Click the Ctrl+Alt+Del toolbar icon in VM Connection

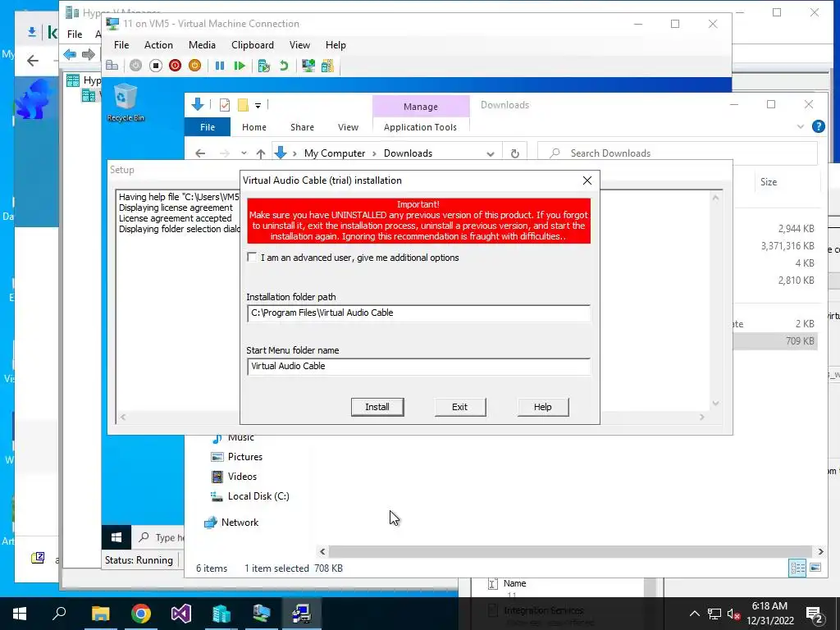tap(112, 66)
